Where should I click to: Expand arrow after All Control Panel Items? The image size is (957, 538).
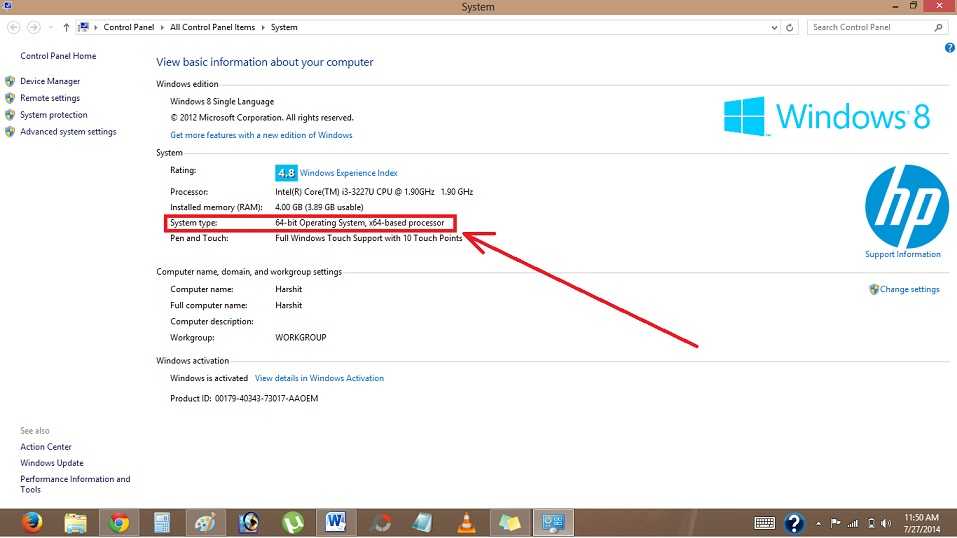pyautogui.click(x=263, y=27)
